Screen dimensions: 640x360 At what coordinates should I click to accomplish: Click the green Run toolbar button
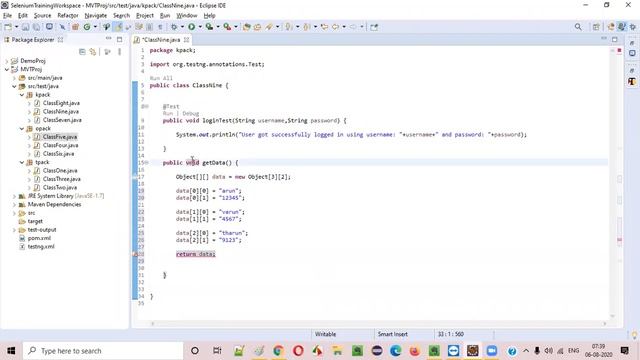[191, 27]
